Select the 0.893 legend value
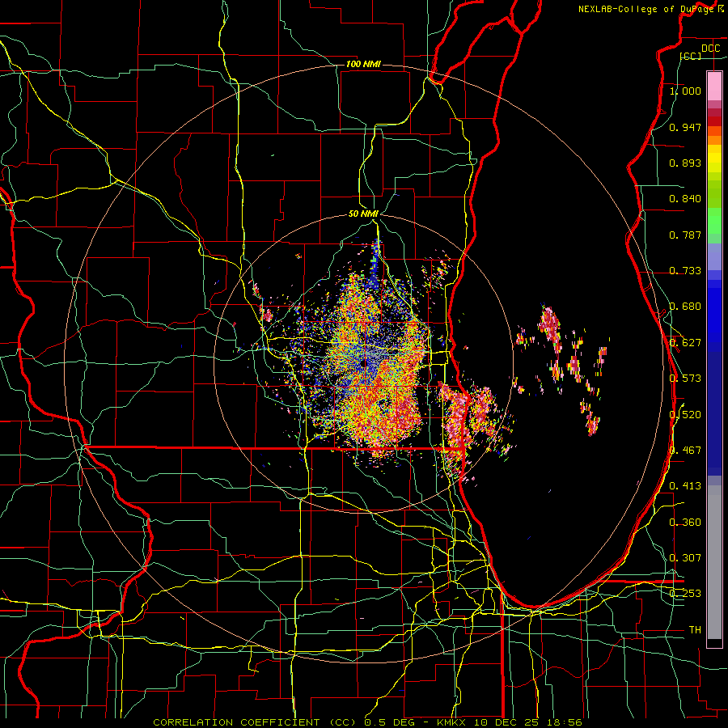This screenshot has width=728, height=728. point(685,163)
